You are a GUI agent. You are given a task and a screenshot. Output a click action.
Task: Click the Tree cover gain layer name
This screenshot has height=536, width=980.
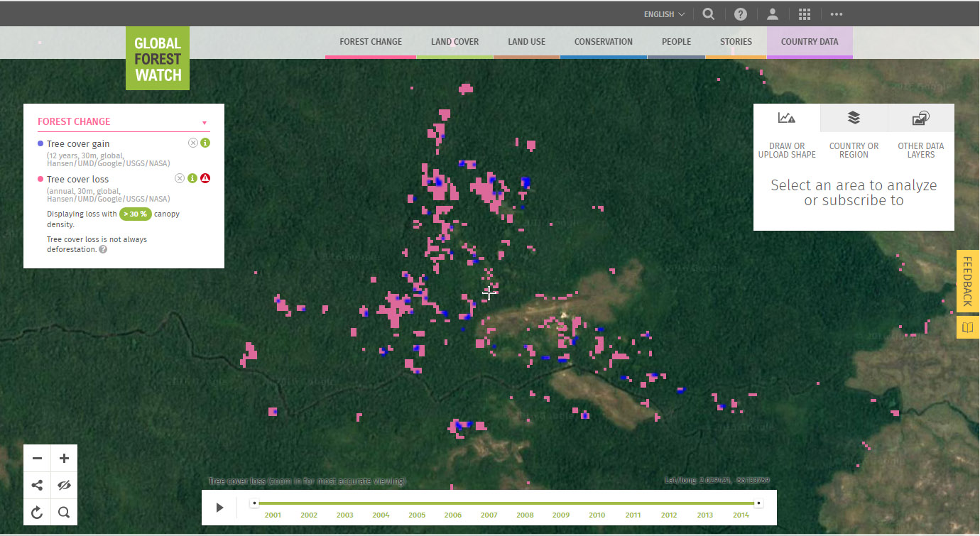[78, 143]
